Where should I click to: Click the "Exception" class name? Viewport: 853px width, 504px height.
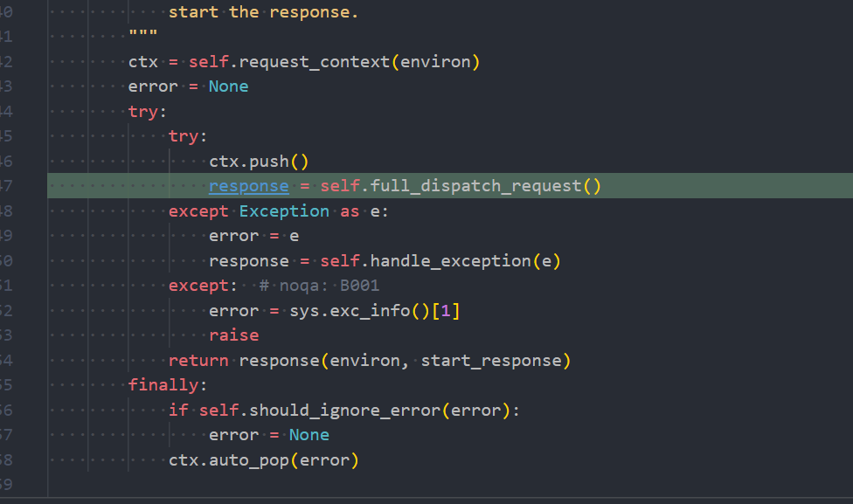pyautogui.click(x=284, y=211)
